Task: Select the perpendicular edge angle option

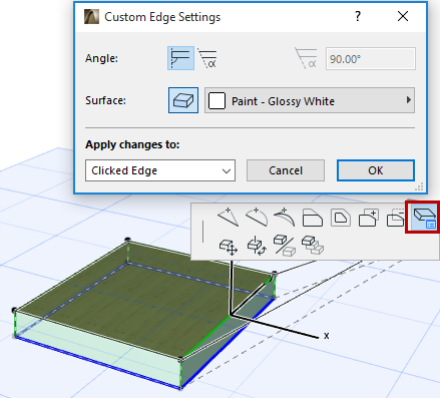Action: tap(180, 58)
